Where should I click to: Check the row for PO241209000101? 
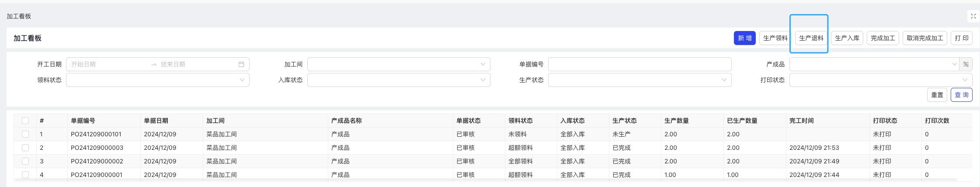point(25,134)
